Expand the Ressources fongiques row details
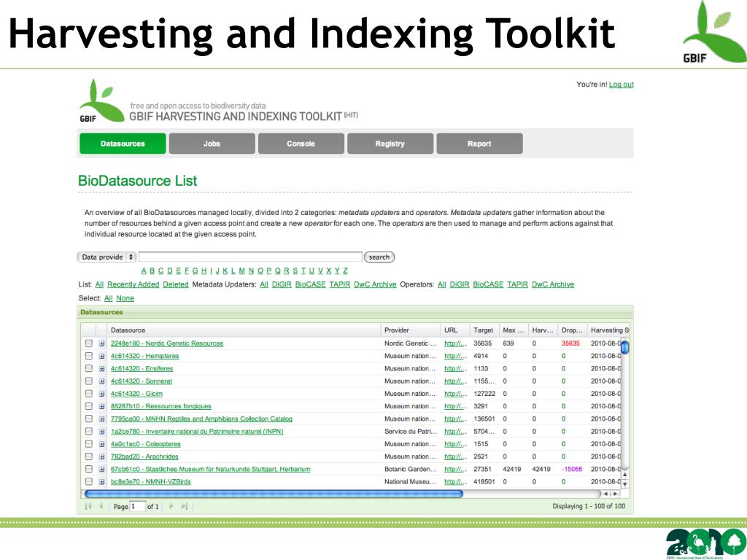Image resolution: width=747 pixels, height=560 pixels. coord(101,407)
